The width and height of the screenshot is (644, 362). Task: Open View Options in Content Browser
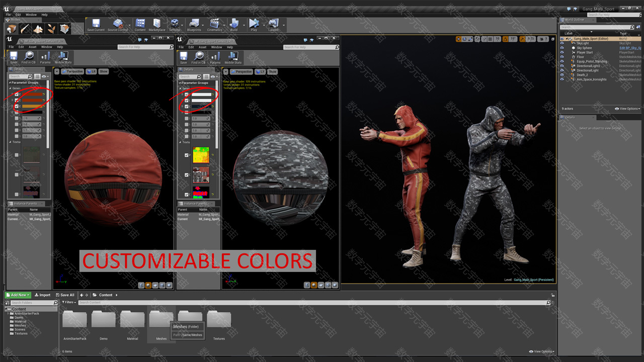(542, 351)
